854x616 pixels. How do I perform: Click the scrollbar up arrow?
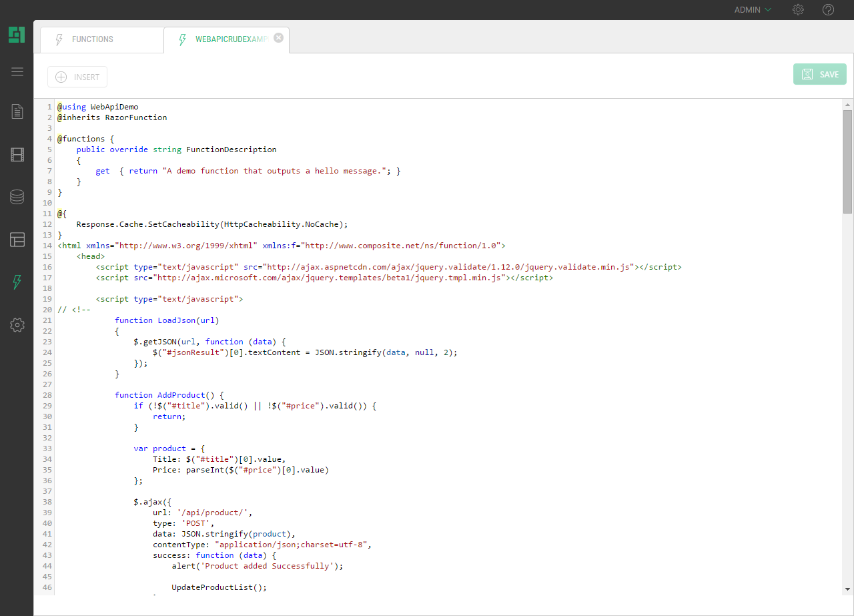[x=847, y=105]
